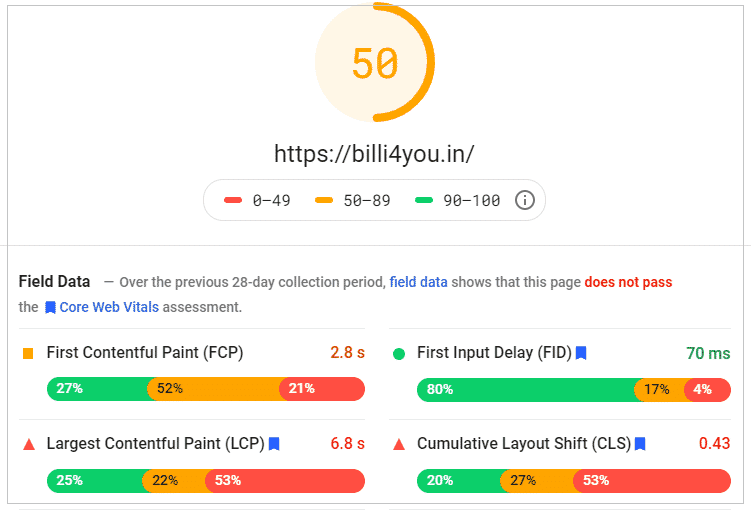Click the orange square FCP status icon

(28, 354)
